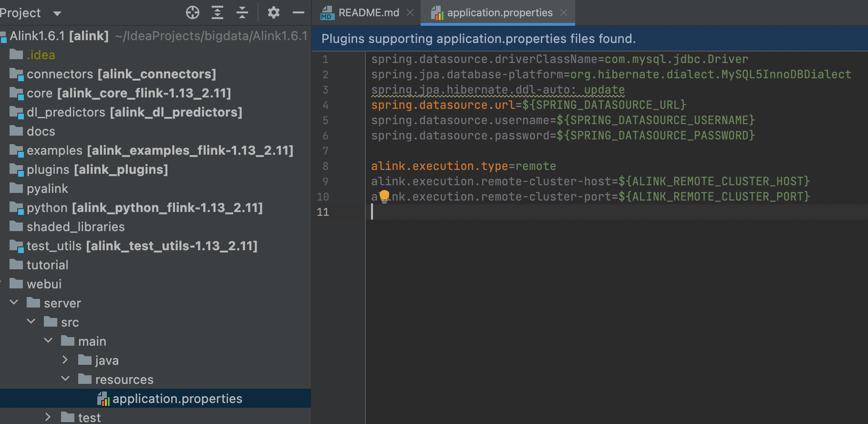
Task: Select the examples module folder
Action: pyautogui.click(x=155, y=150)
